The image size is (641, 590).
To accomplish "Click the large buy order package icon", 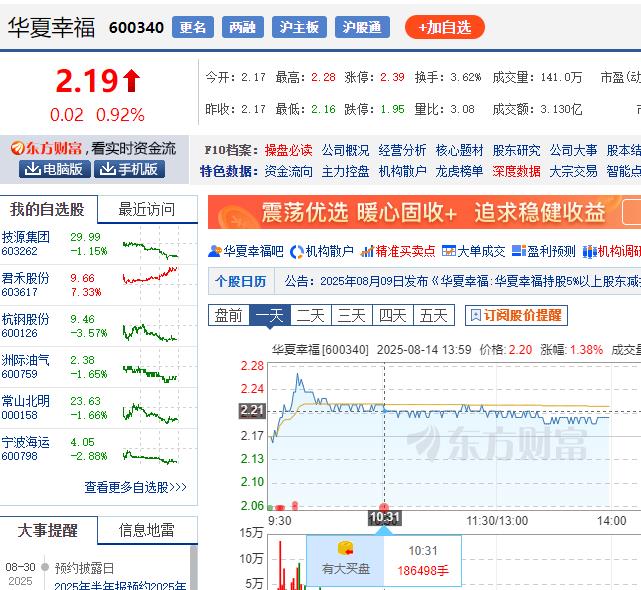I will click(345, 548).
